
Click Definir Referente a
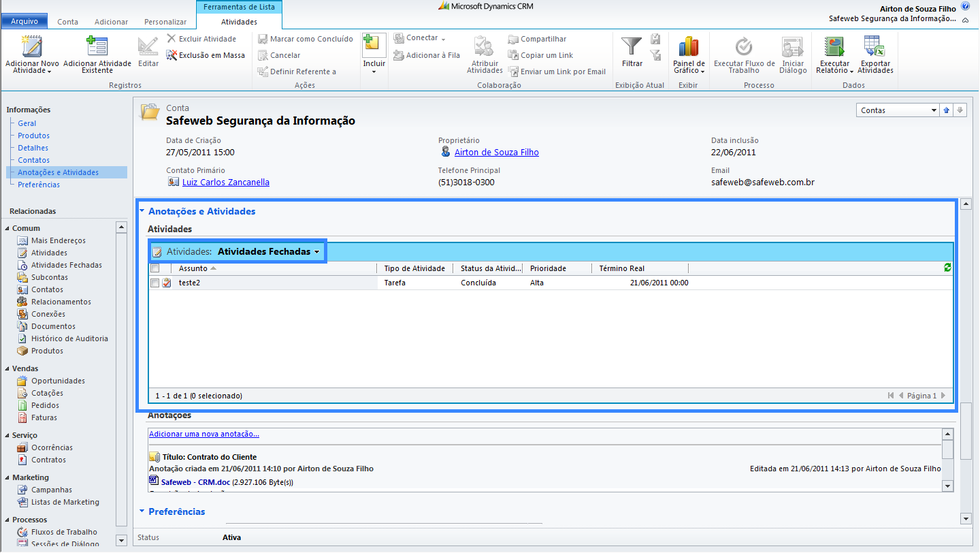[x=297, y=72]
